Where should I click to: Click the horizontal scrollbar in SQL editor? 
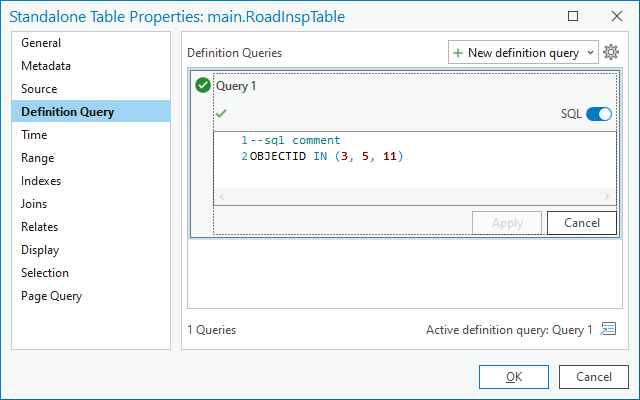pyautogui.click(x=414, y=197)
